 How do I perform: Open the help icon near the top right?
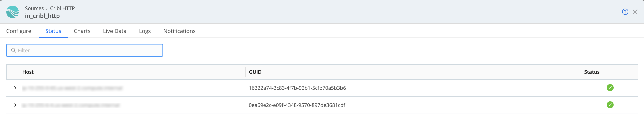[625, 12]
